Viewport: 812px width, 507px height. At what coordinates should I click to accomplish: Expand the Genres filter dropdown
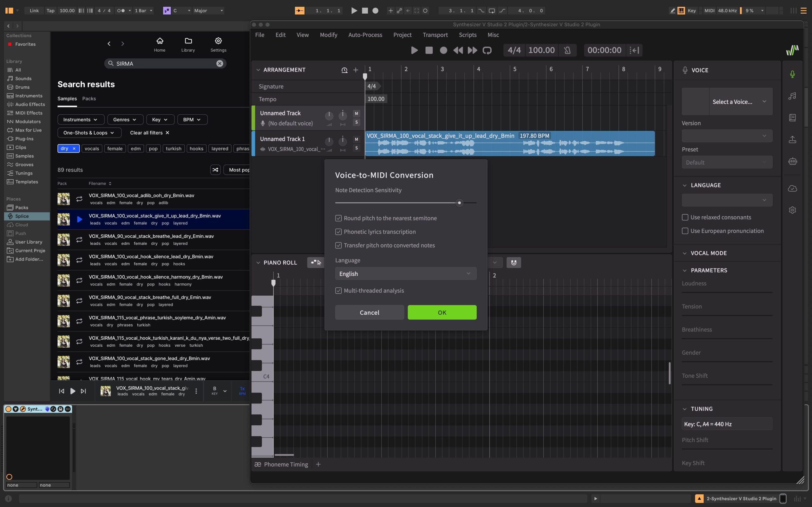(125, 120)
